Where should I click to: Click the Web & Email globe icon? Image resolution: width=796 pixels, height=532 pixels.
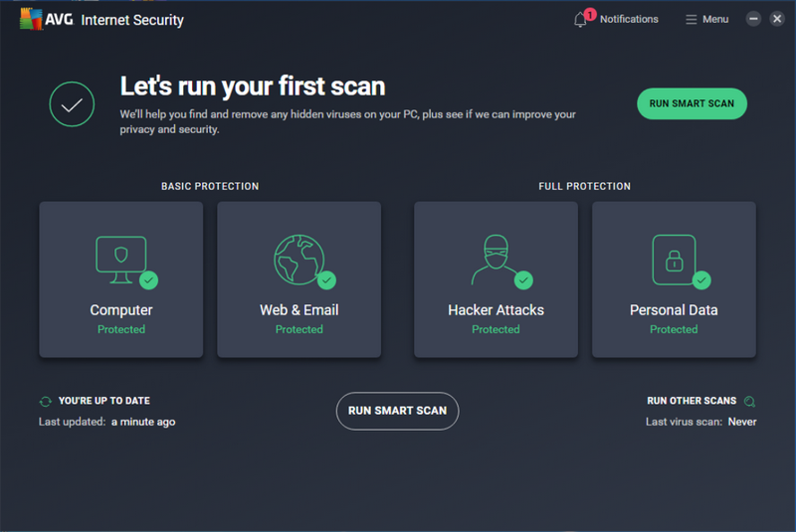(x=298, y=258)
